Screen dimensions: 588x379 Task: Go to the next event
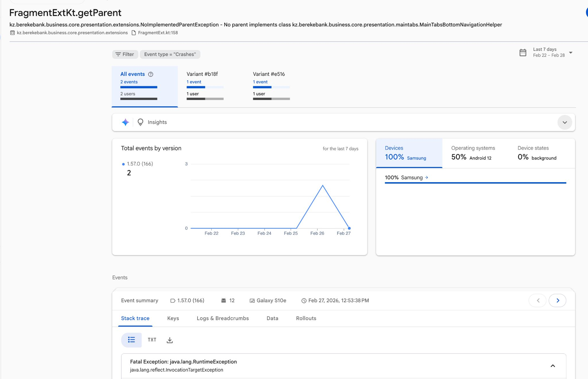(x=557, y=301)
